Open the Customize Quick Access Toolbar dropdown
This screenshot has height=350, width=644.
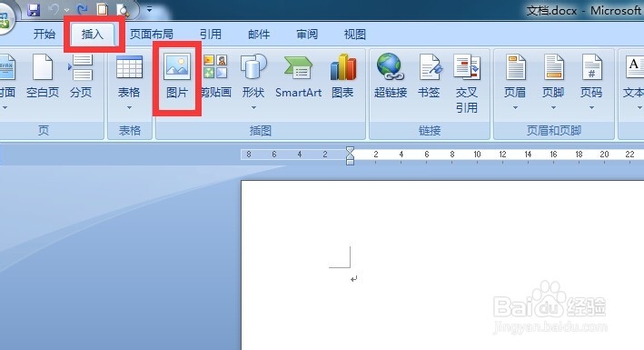[x=149, y=9]
